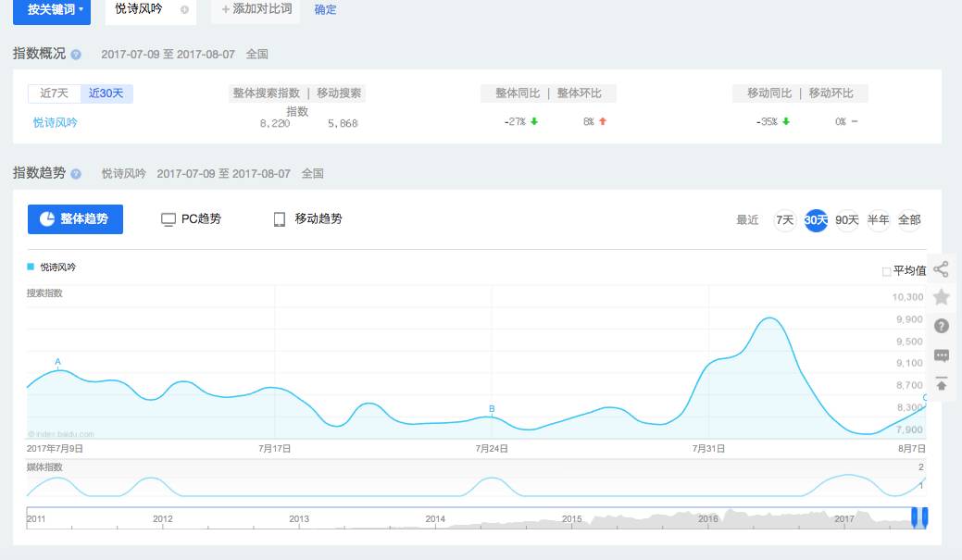
Task: Click marker A on the trend line
Action: [x=57, y=362]
